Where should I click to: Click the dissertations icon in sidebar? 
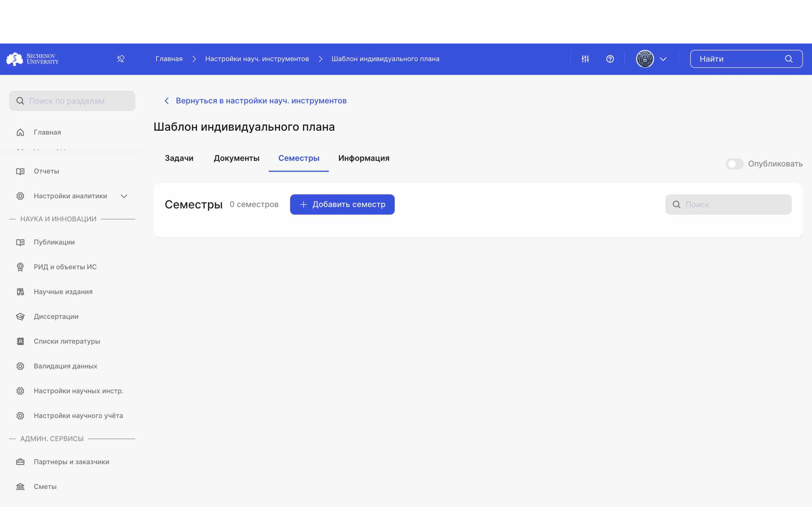tap(20, 316)
